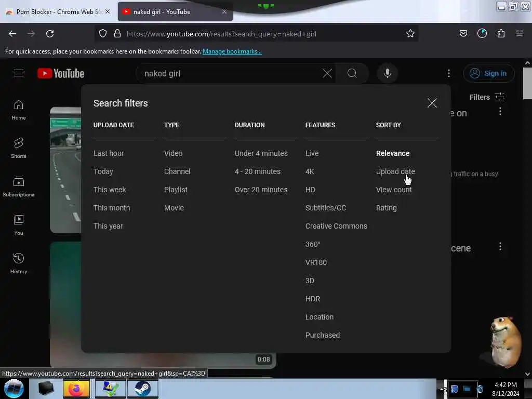Select duration 4 - 20 minutes

(x=258, y=171)
